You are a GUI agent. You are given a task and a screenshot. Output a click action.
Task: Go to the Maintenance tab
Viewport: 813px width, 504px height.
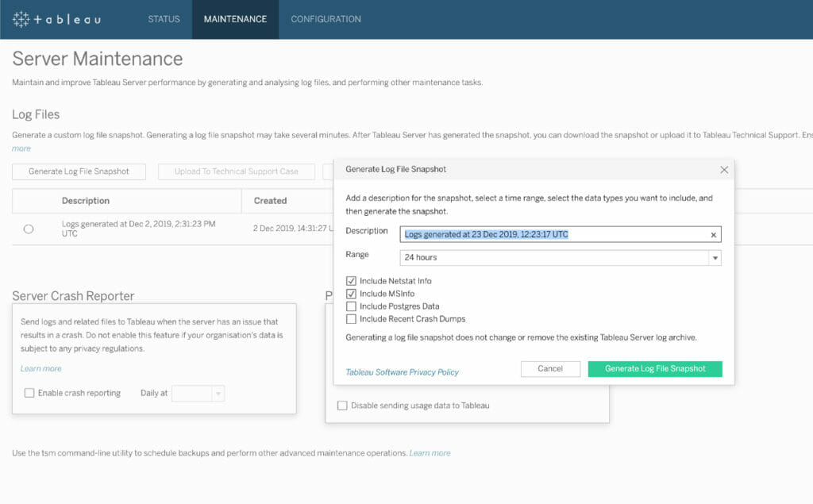[235, 19]
